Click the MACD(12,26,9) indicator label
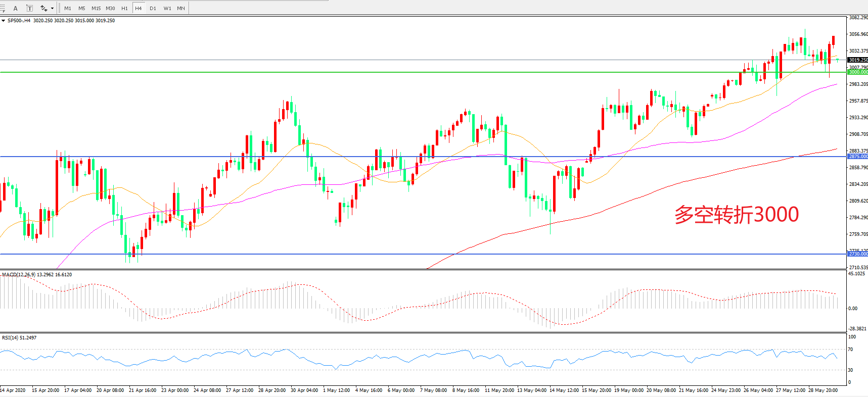Image resolution: width=868 pixels, height=397 pixels. click(19, 275)
